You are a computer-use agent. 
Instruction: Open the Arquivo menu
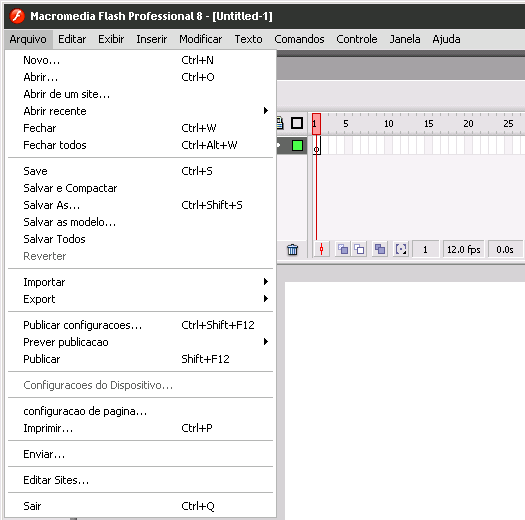[28, 39]
